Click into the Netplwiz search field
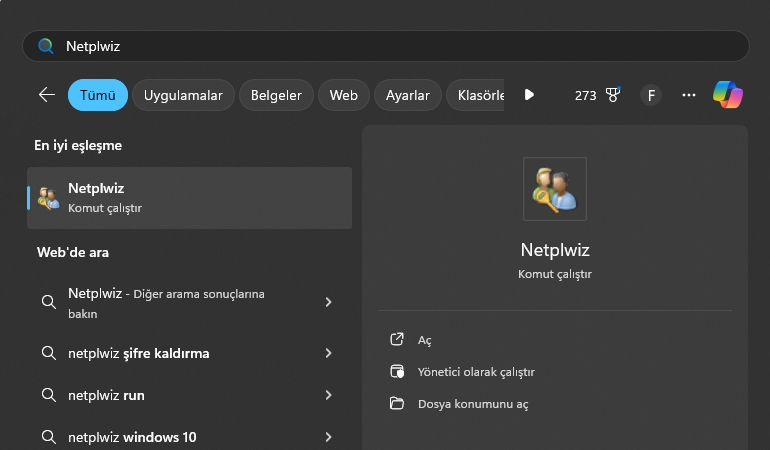770x450 pixels. 385,46
